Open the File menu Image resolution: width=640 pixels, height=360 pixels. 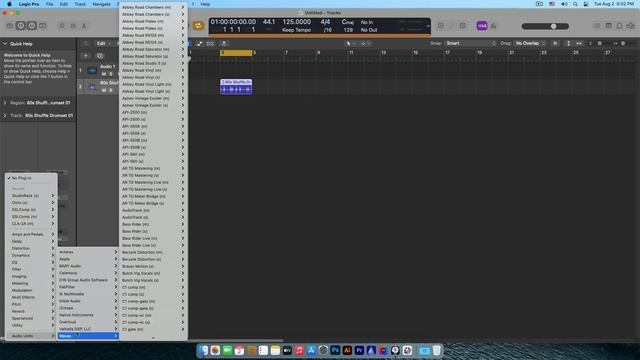49,4
